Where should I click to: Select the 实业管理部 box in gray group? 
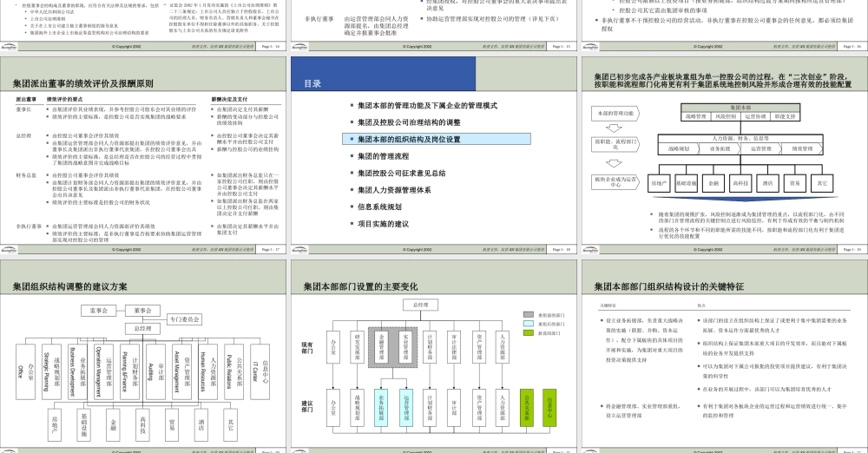405,346
